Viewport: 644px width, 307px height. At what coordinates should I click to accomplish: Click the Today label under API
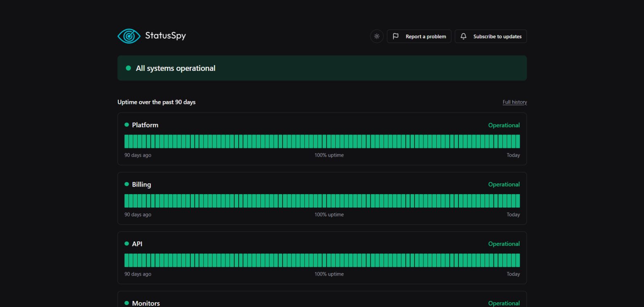pos(513,274)
